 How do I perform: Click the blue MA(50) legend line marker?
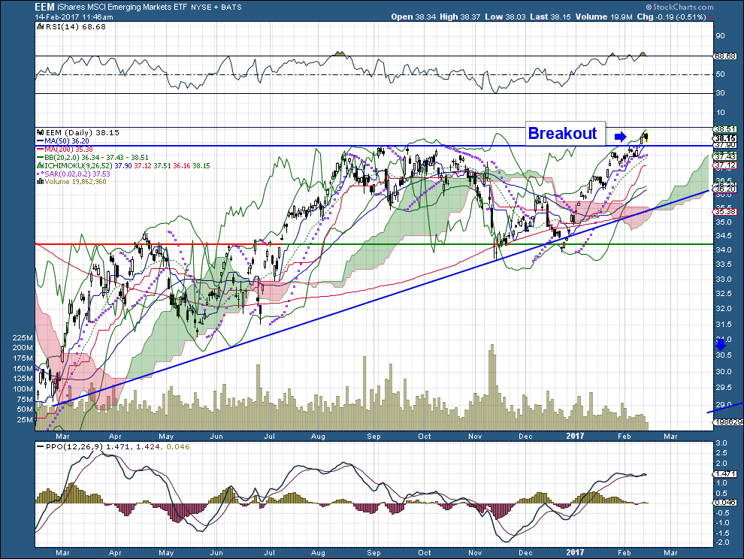coord(40,141)
